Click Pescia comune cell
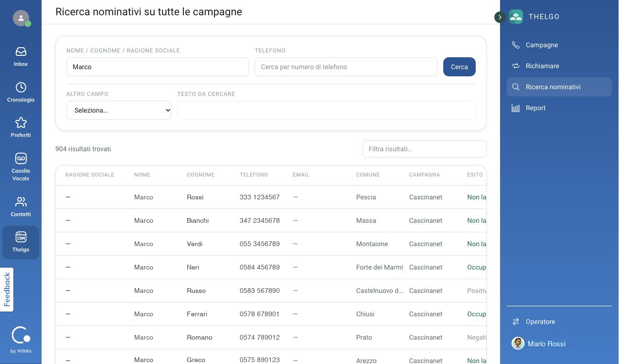 366,197
